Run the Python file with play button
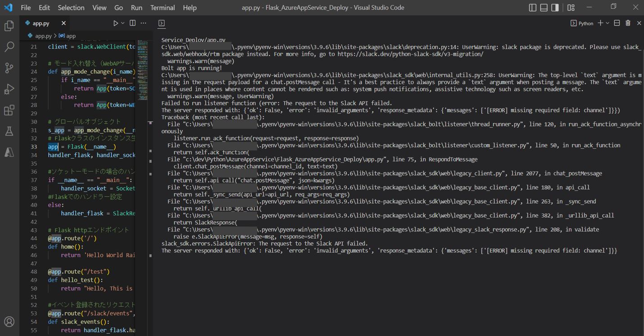This screenshot has height=336, width=644. (x=116, y=23)
